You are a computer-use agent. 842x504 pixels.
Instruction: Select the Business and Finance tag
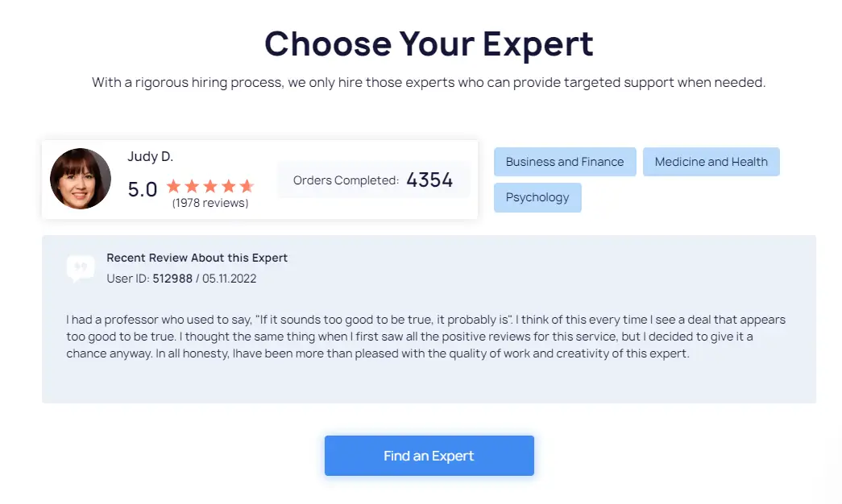(564, 161)
